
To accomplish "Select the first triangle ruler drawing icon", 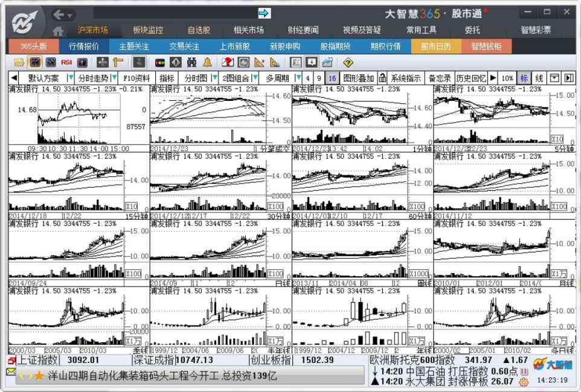I will pyautogui.click(x=259, y=62).
